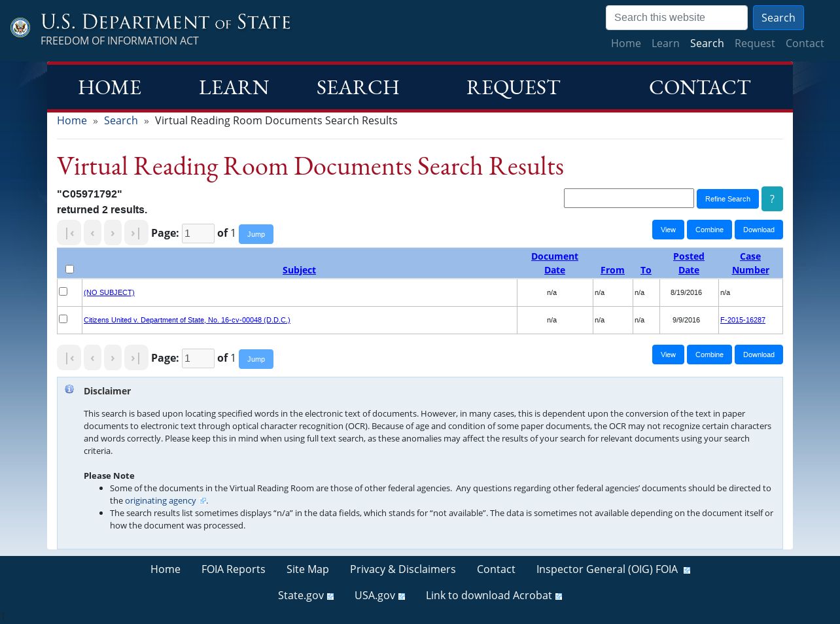Go to last page in bottom pager
The width and height of the screenshot is (840, 624).
tap(136, 358)
